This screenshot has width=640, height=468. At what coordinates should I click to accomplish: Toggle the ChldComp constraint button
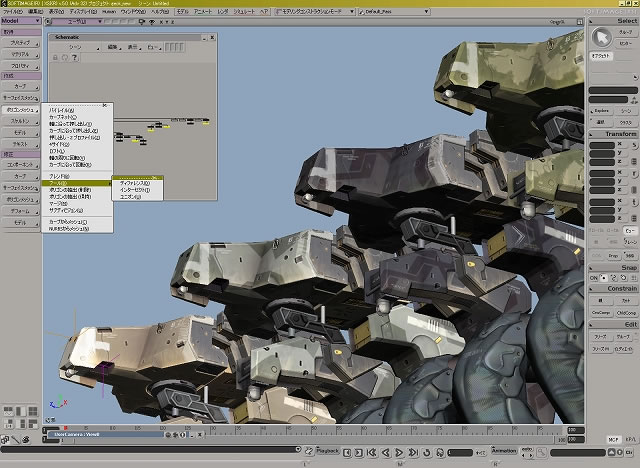(x=626, y=312)
